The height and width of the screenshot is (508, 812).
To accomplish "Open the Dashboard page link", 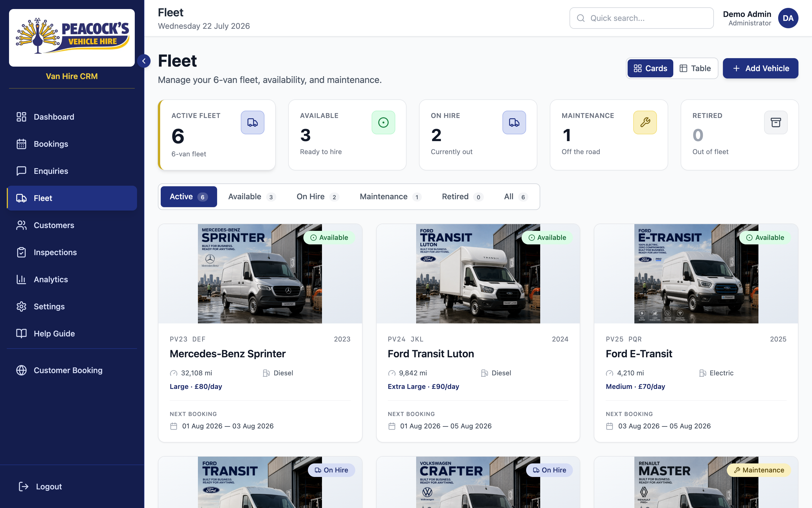I will click(72, 117).
